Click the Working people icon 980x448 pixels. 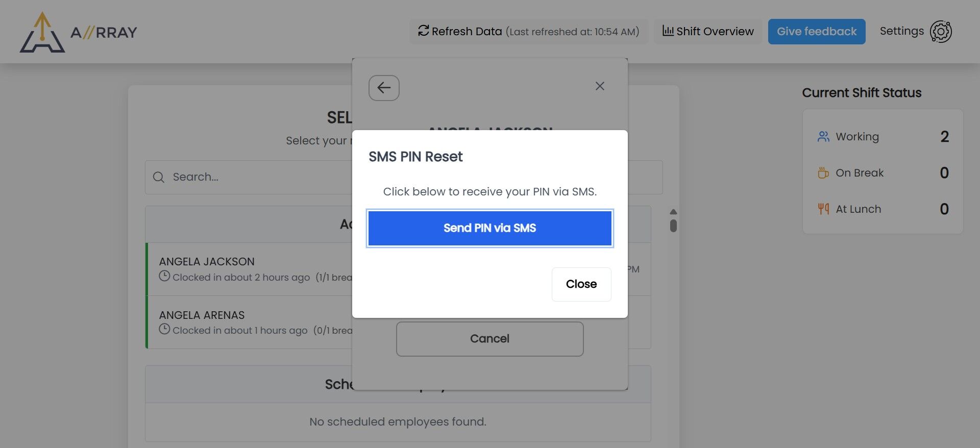pyautogui.click(x=823, y=137)
